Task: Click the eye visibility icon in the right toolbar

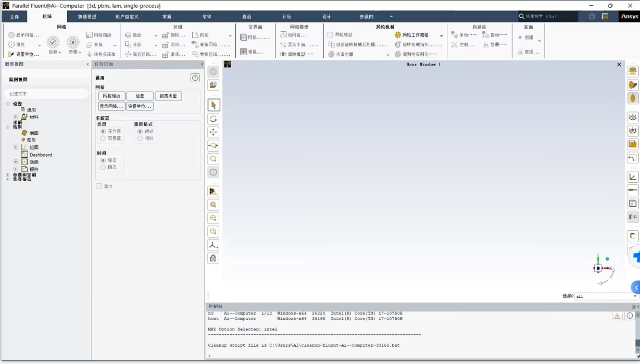Action: coord(633,117)
